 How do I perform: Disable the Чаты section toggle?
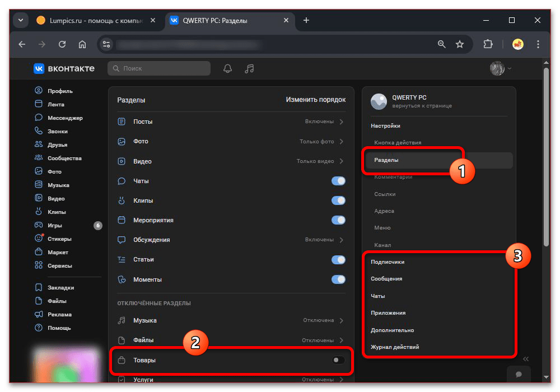[338, 181]
